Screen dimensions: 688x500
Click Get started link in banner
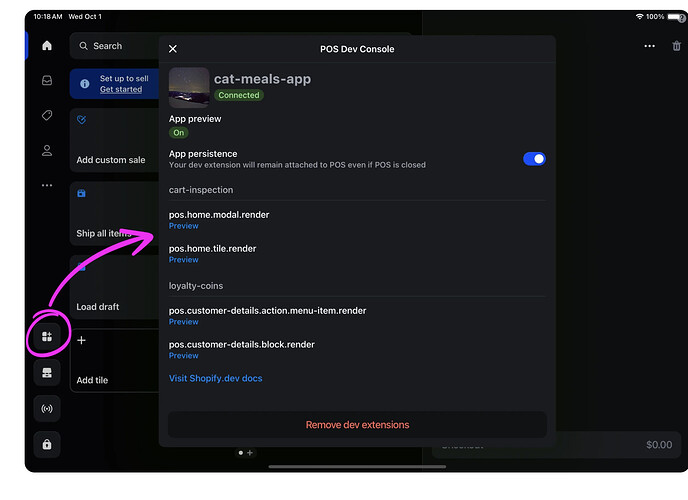(x=121, y=89)
